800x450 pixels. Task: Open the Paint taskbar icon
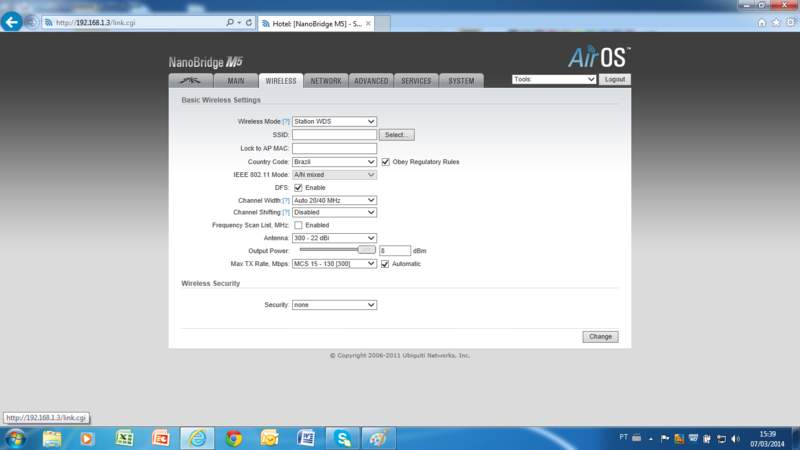point(379,438)
